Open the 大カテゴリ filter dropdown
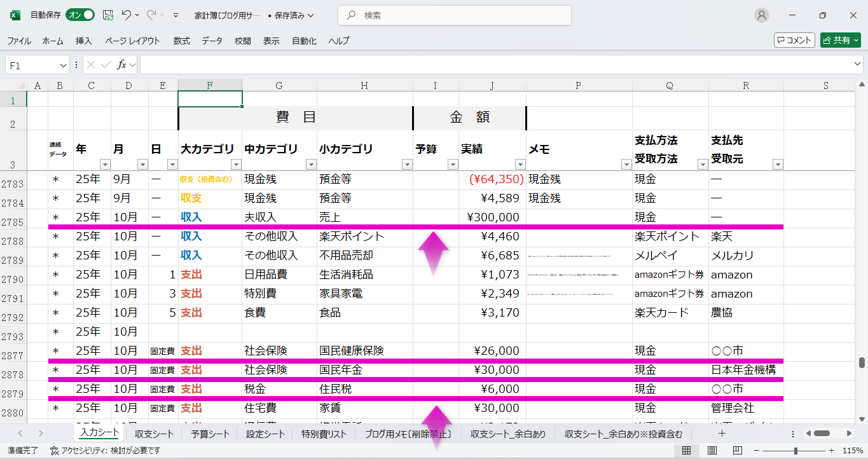The image size is (868, 459). click(x=236, y=165)
